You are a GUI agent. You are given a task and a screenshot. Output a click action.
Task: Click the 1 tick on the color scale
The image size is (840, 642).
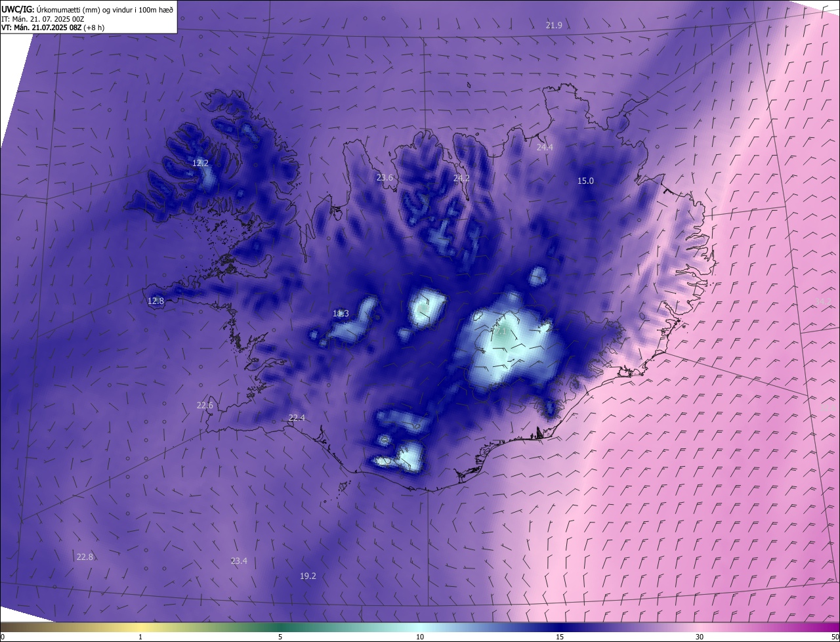(x=140, y=637)
